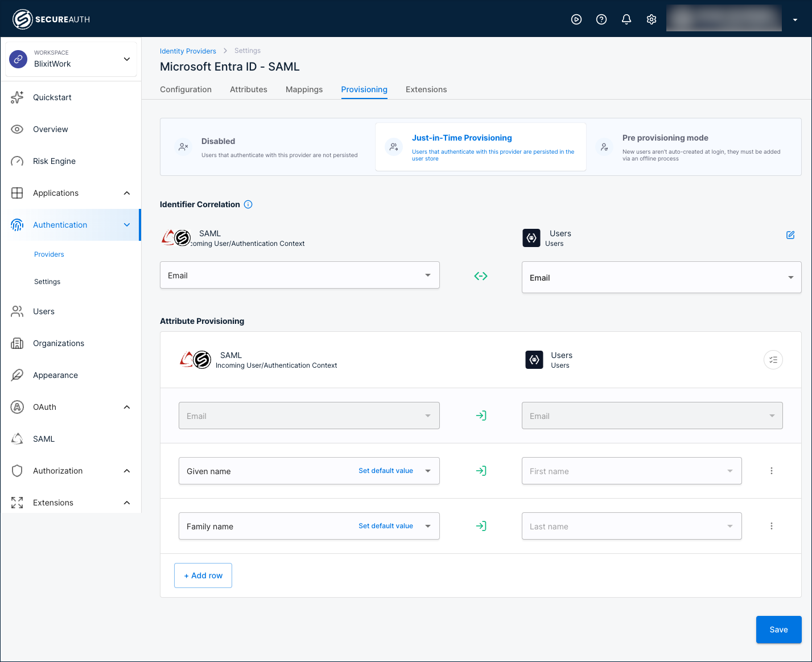The image size is (812, 662).
Task: Click the Organizations building icon
Action: 17,343
